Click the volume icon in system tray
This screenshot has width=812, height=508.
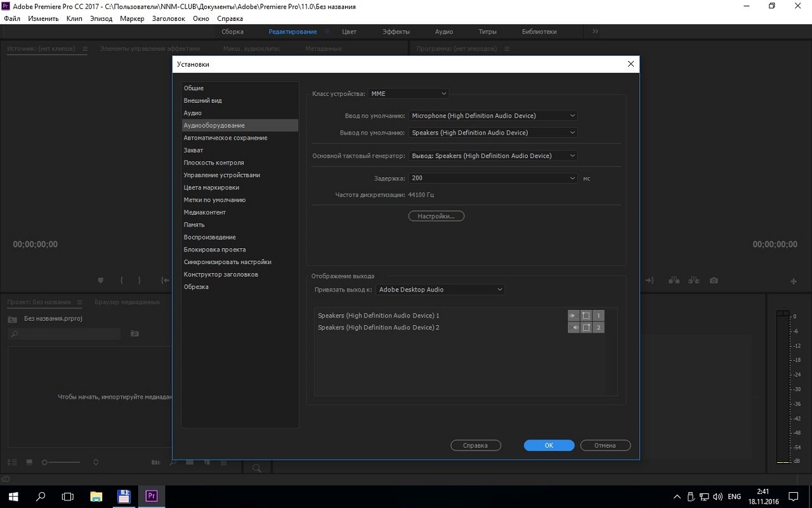pyautogui.click(x=717, y=497)
